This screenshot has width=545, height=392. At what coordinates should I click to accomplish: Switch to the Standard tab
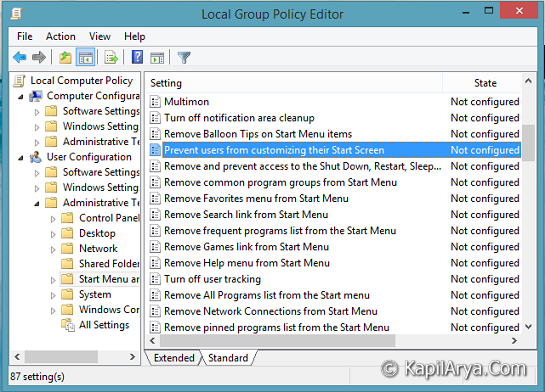pos(228,358)
